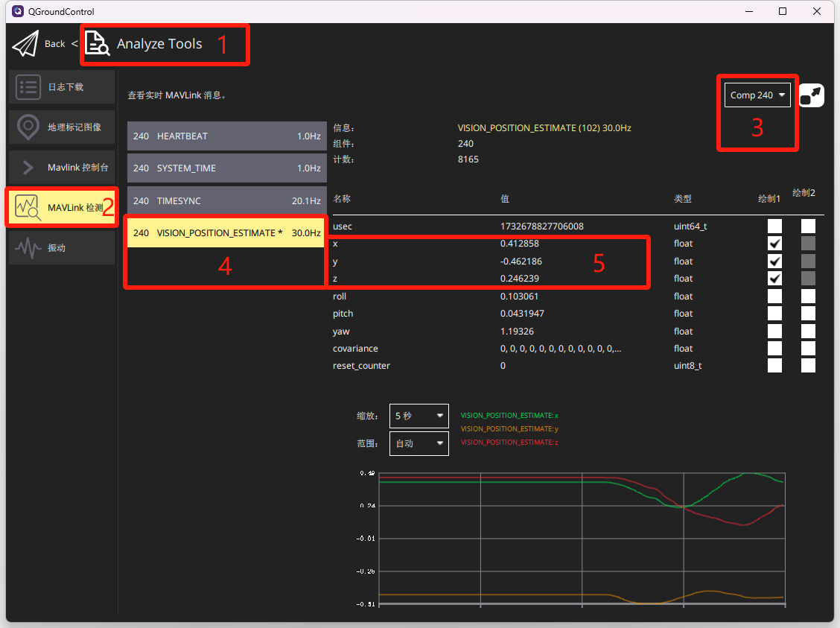Uncheck 绘制1 checkbox for x
Image resolution: width=840 pixels, height=628 pixels.
[x=774, y=244]
